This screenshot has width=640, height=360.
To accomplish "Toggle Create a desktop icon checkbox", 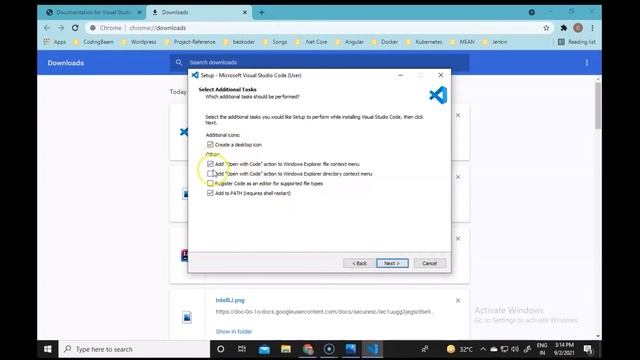I will click(210, 144).
